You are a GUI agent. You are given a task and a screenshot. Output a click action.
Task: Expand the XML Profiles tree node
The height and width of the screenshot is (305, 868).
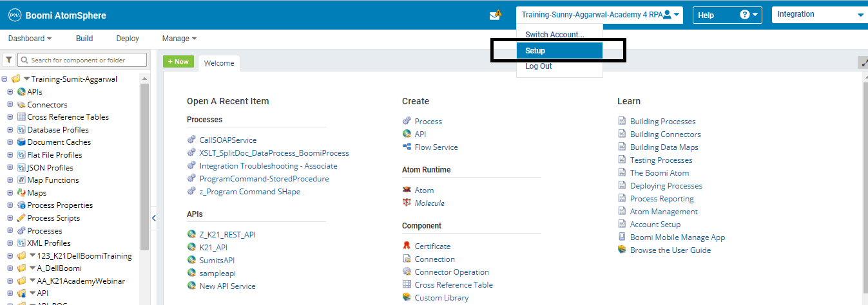[x=10, y=243]
